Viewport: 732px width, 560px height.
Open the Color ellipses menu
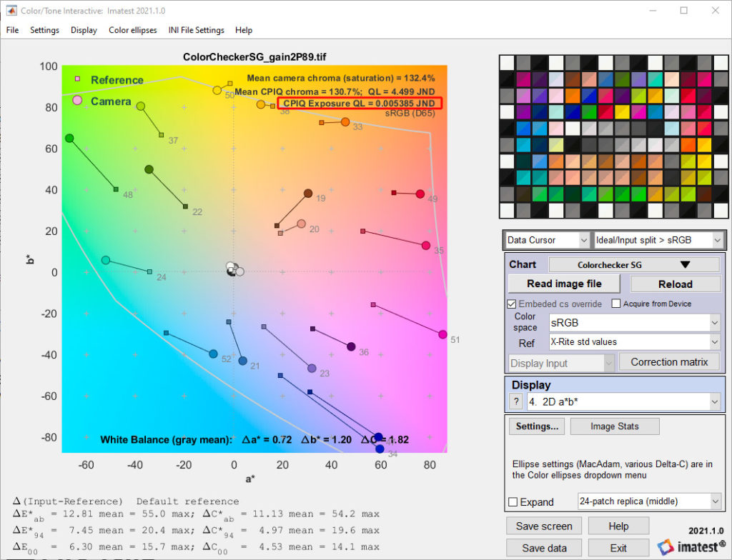click(132, 30)
